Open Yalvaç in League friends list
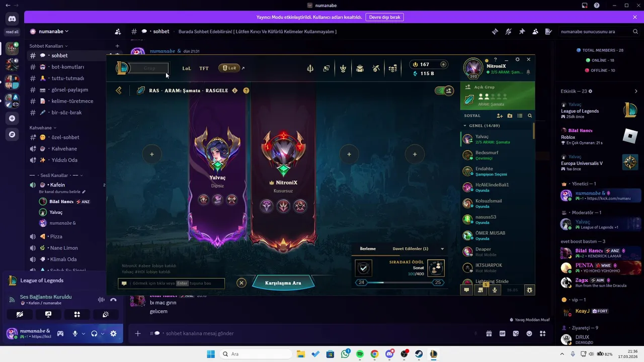The width and height of the screenshot is (644, 362). (496, 139)
